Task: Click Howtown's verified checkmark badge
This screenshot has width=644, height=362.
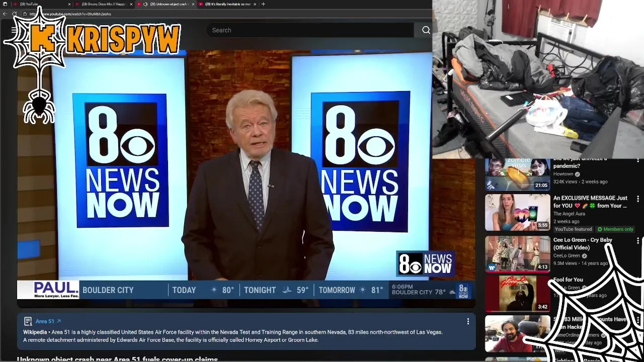Action: [x=578, y=174]
